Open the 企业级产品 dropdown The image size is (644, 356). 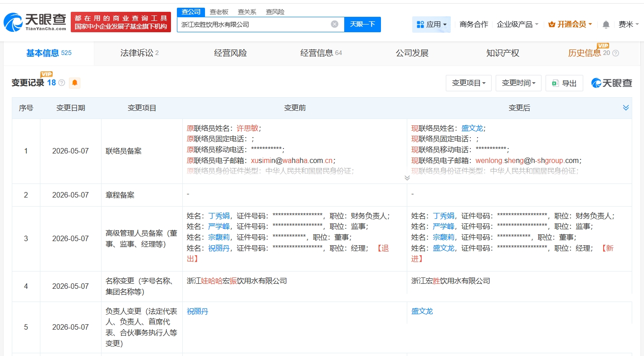[x=517, y=24]
